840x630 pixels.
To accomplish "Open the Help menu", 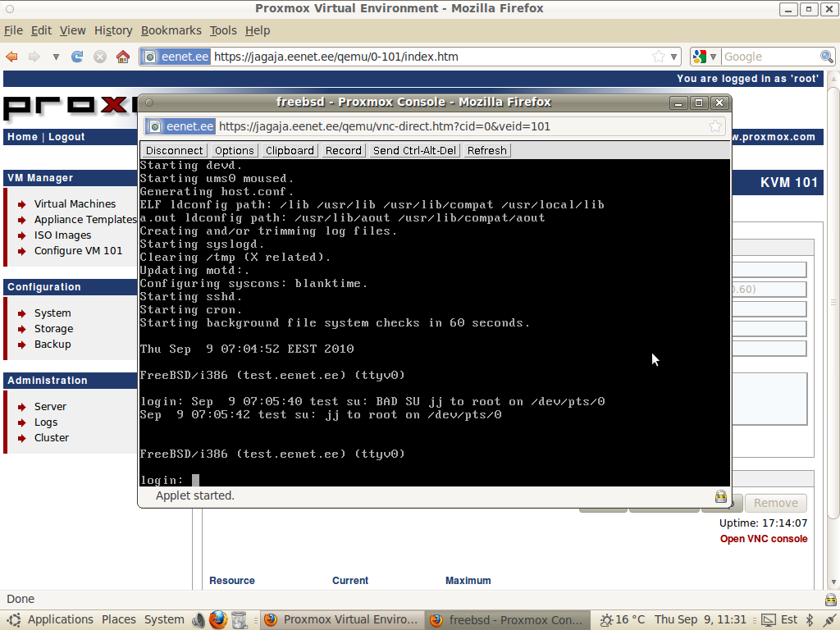I will (257, 30).
